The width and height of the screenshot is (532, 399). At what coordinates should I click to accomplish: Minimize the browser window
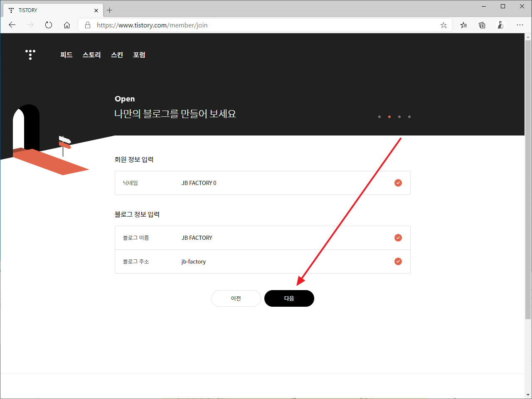pyautogui.click(x=484, y=6)
